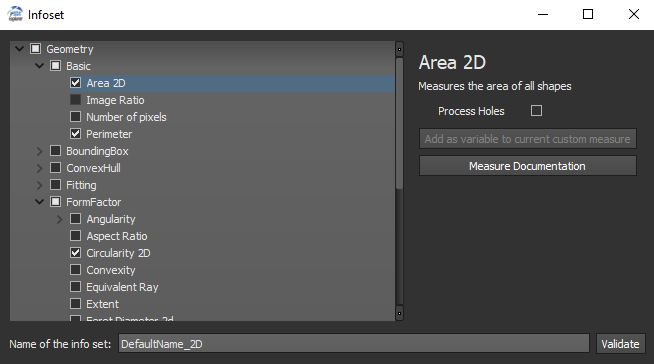Select the ConvexHull row label
This screenshot has width=654, height=364.
93,168
